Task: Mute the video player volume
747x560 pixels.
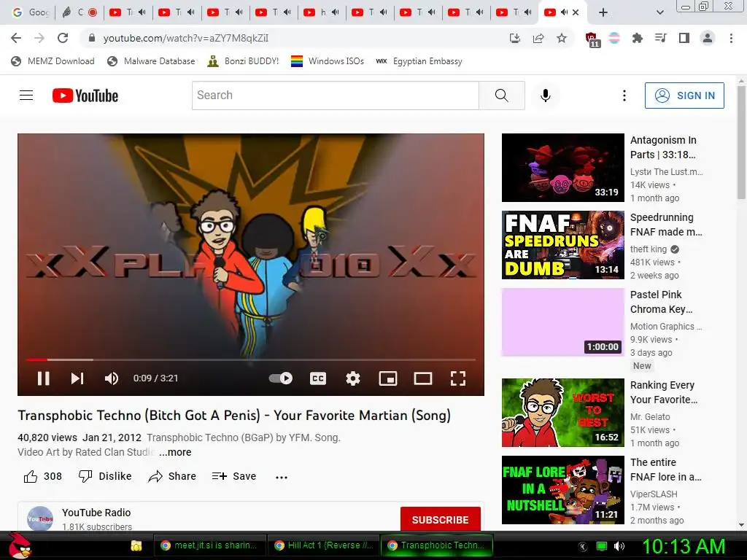Action: (x=112, y=378)
